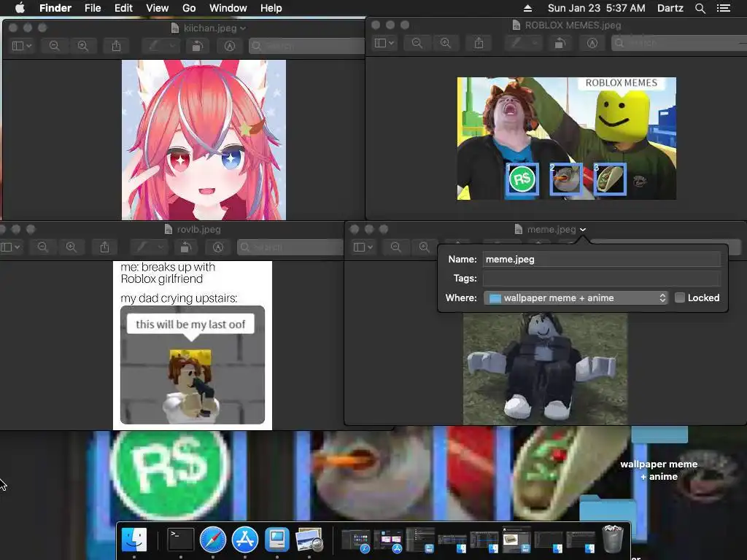Zoom out in the kiichan.jpeg window
747x560 pixels.
(x=54, y=46)
